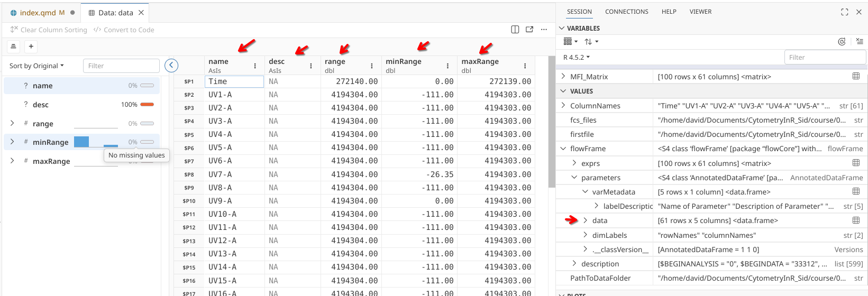The image size is (868, 296).
Task: Open the maxRange column's three-dot menu
Action: click(525, 66)
